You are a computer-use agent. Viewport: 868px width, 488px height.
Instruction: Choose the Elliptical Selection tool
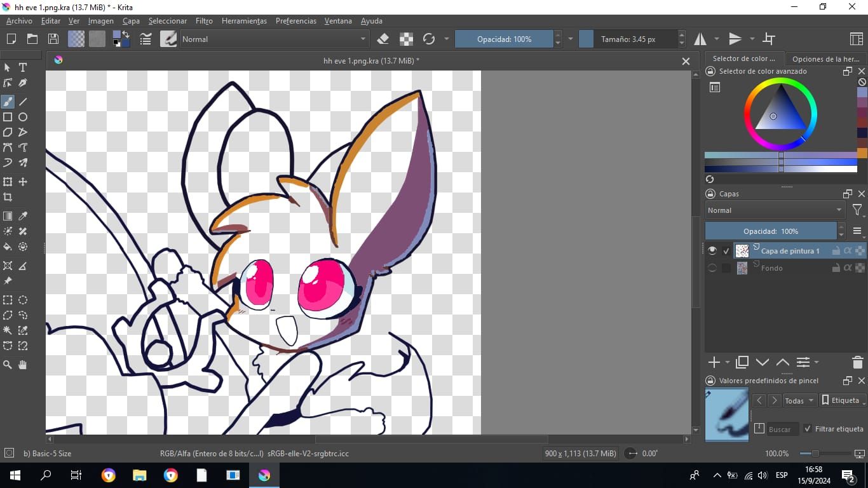22,299
